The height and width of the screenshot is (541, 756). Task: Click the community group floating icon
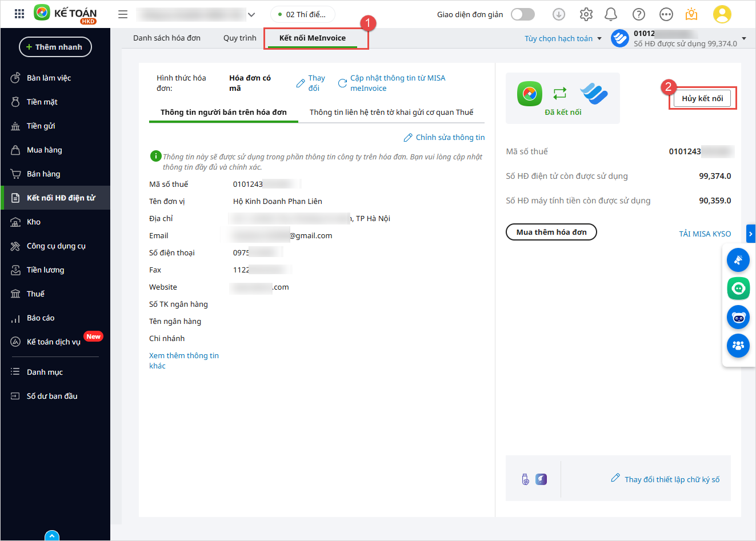coord(738,345)
